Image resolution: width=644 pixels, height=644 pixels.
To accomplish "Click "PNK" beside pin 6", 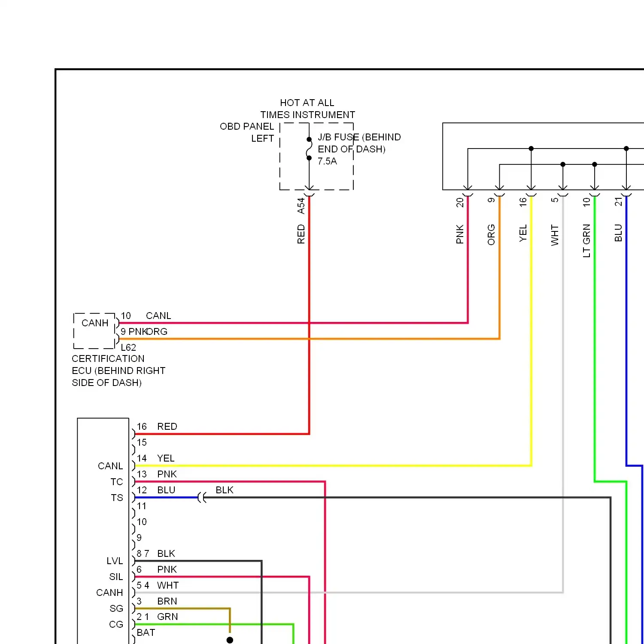I will click(167, 569).
